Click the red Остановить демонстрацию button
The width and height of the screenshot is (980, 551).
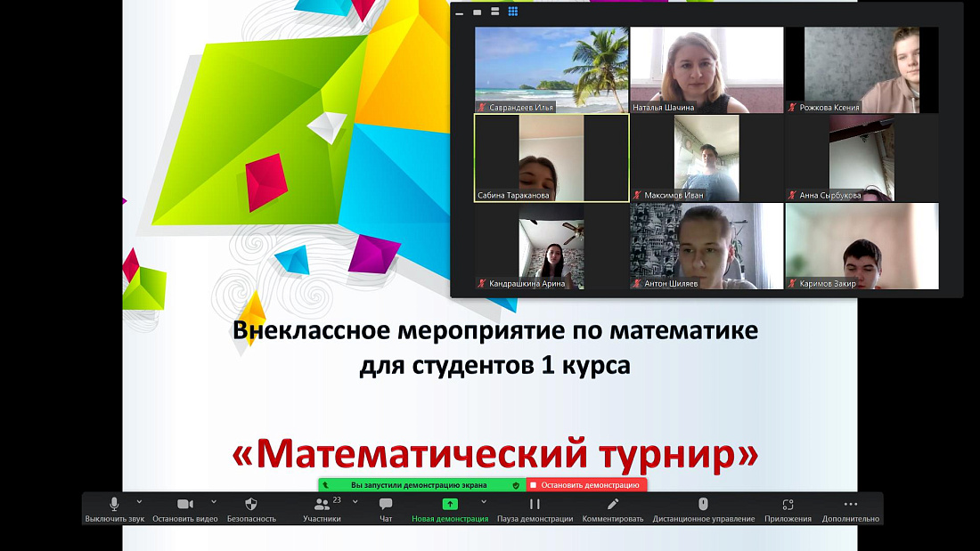click(586, 484)
